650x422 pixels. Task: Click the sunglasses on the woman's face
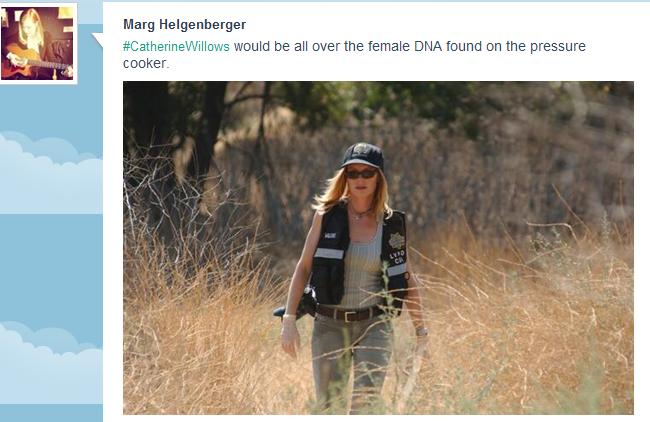click(x=361, y=174)
